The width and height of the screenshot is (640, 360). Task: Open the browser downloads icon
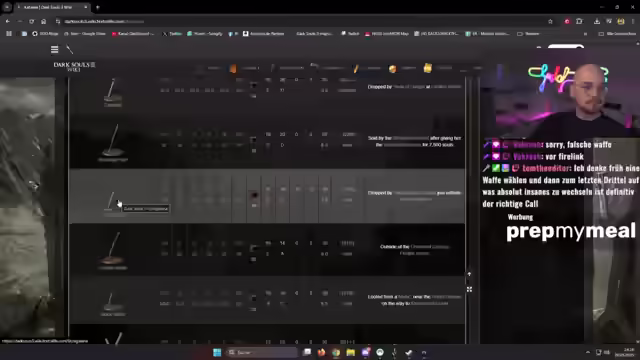597,21
